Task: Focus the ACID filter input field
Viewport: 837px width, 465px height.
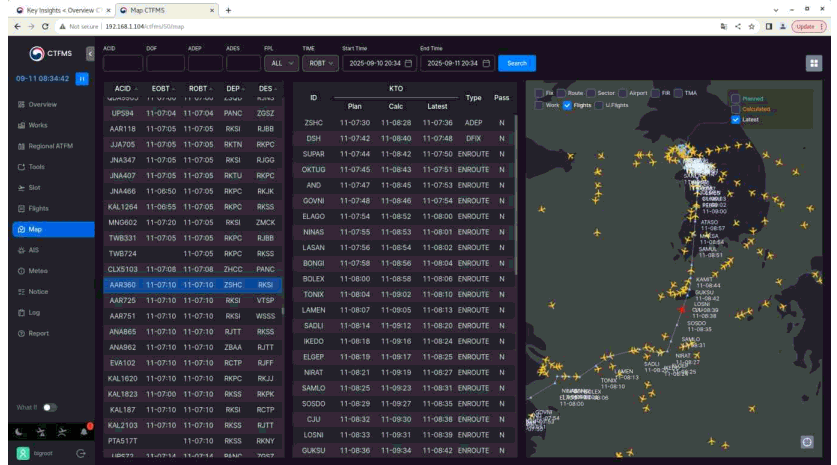Action: pos(123,64)
